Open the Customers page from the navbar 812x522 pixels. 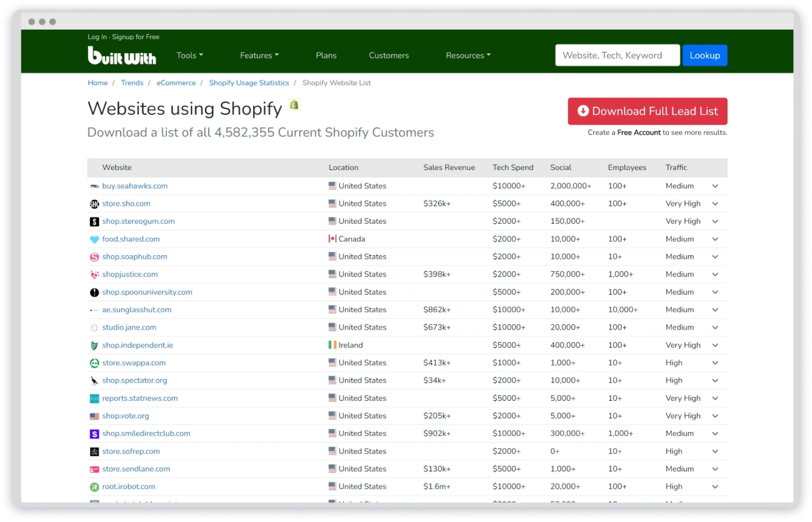click(388, 55)
